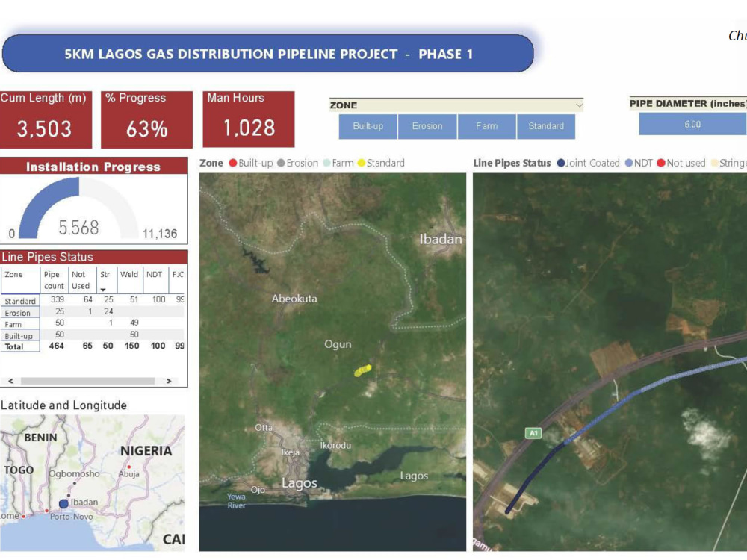Screen dimensions: 747x560
Task: Select the Built-up row in table
Action: (x=93, y=335)
